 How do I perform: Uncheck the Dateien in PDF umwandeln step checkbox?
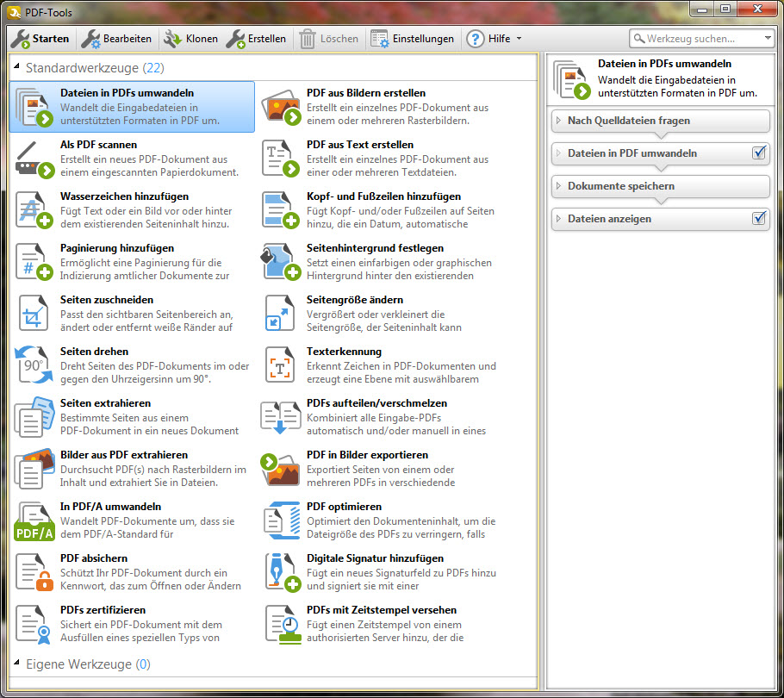759,153
